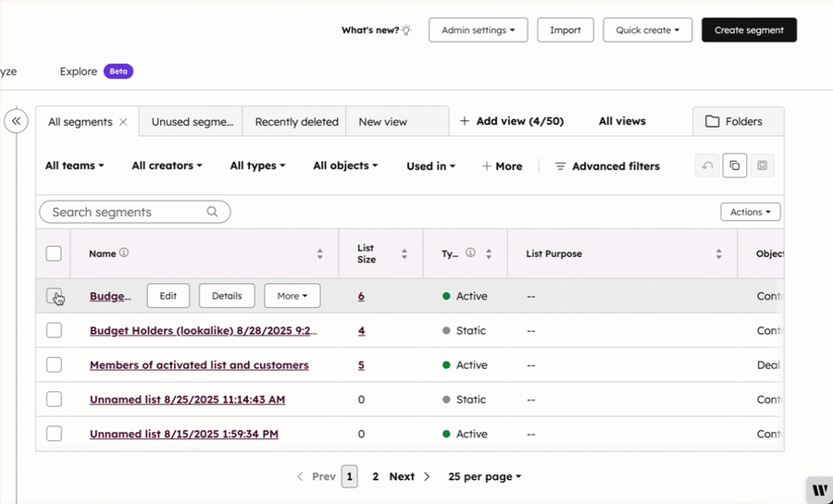
Task: Open Unnamed list 8/15/2025 segment link
Action: [x=184, y=434]
